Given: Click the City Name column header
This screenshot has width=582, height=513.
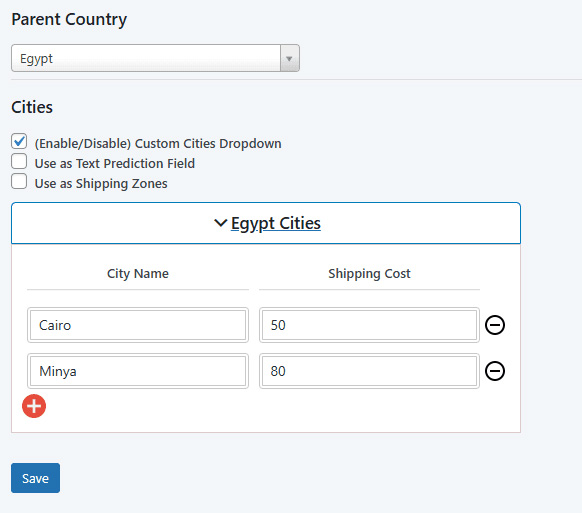Looking at the screenshot, I should 138,274.
